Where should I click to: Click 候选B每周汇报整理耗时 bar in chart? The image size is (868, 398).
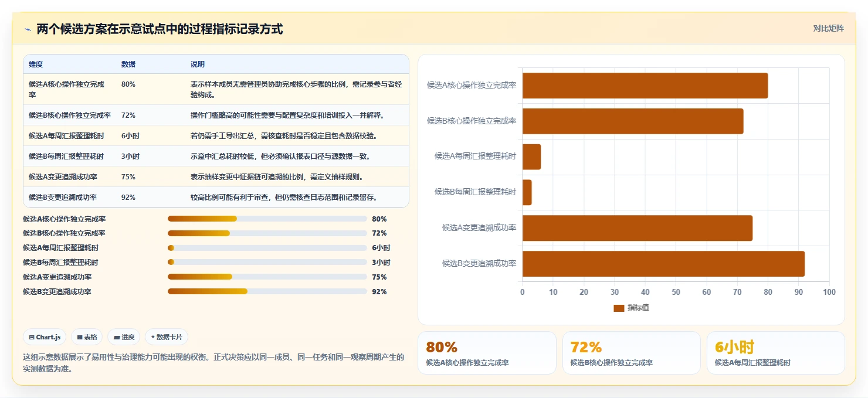pos(527,192)
